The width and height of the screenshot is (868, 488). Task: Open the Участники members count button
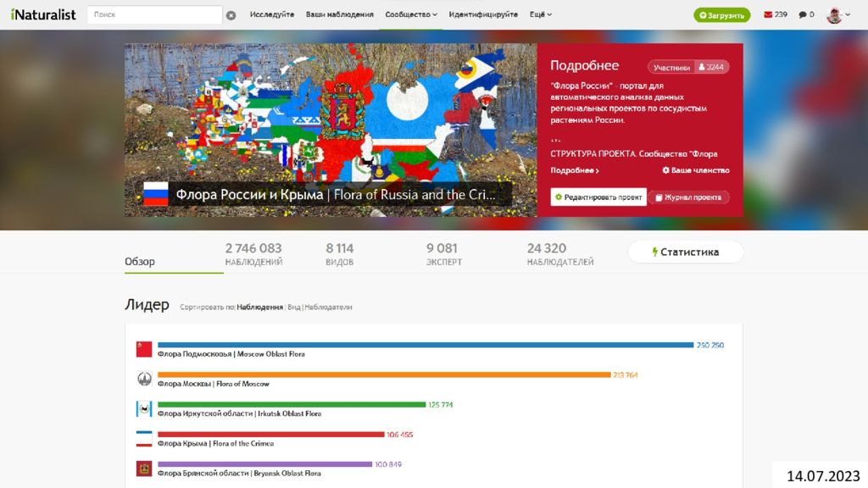688,67
